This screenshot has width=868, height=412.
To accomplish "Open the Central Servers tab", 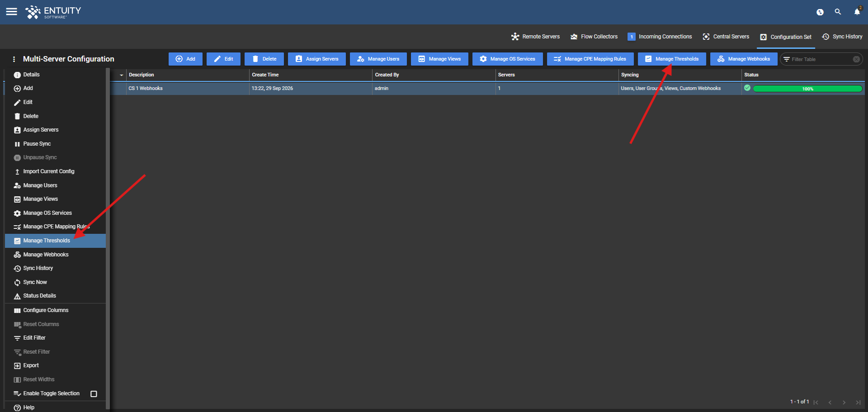I will click(x=726, y=37).
